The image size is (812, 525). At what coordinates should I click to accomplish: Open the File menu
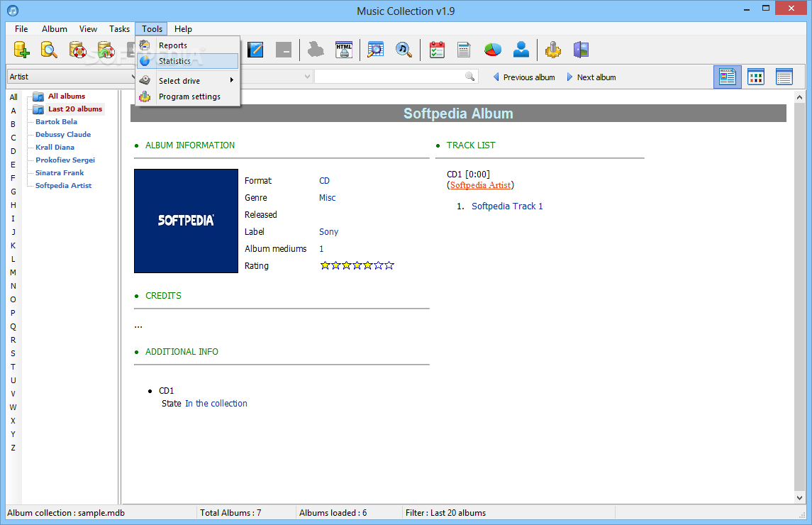pos(21,29)
